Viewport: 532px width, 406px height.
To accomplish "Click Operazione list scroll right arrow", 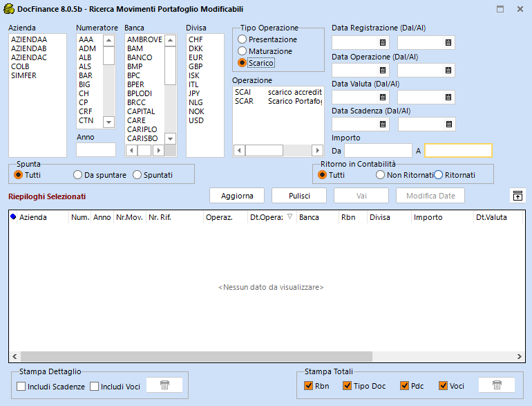I will click(x=317, y=150).
